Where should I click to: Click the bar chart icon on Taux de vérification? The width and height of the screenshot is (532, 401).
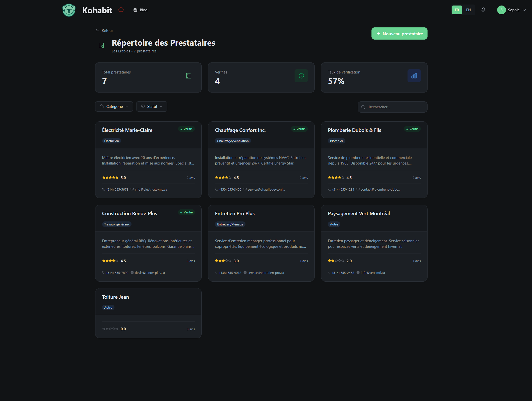pyautogui.click(x=414, y=75)
